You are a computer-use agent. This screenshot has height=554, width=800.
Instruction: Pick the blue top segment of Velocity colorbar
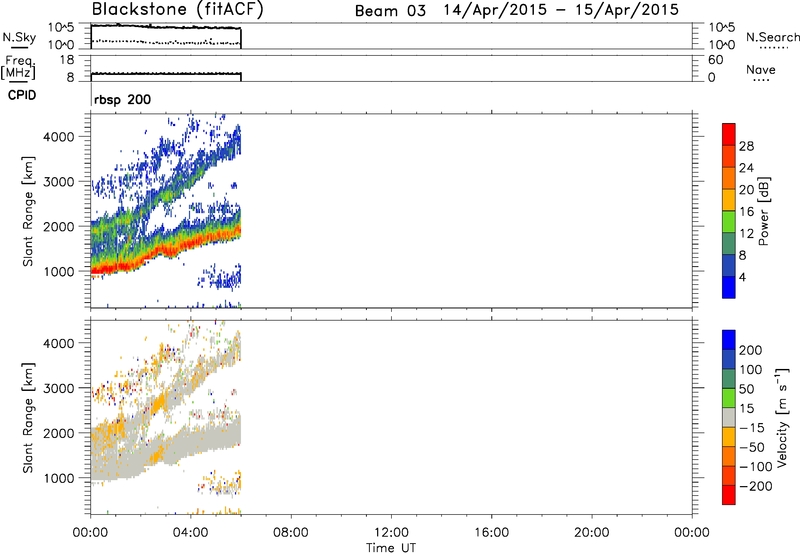729,339
